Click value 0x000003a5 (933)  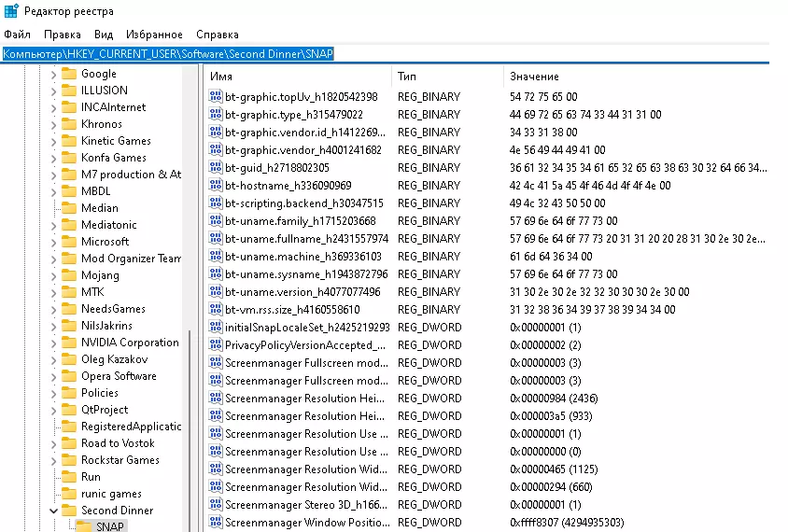(551, 416)
